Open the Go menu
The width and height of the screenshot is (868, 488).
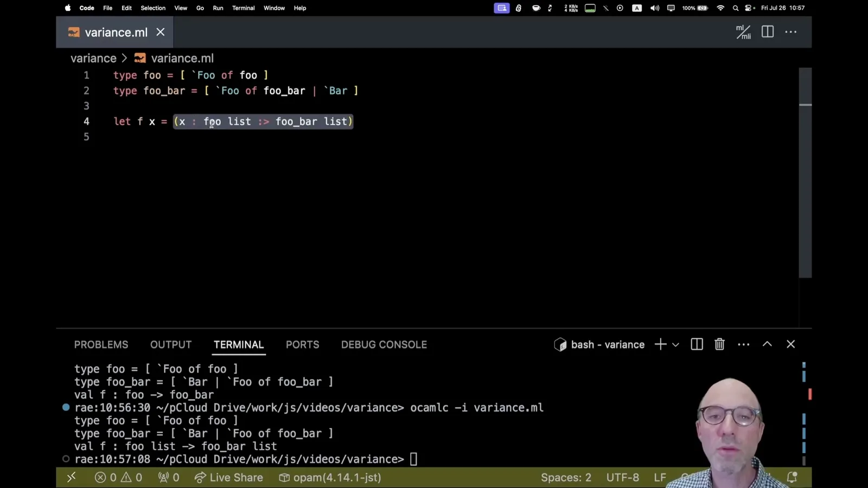click(200, 8)
